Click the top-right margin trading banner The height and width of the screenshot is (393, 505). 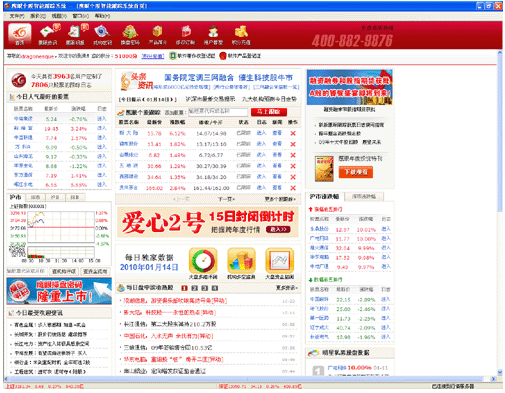349,87
